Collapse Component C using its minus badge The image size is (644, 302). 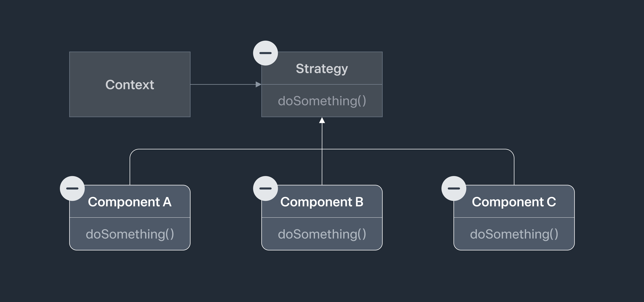click(x=454, y=188)
